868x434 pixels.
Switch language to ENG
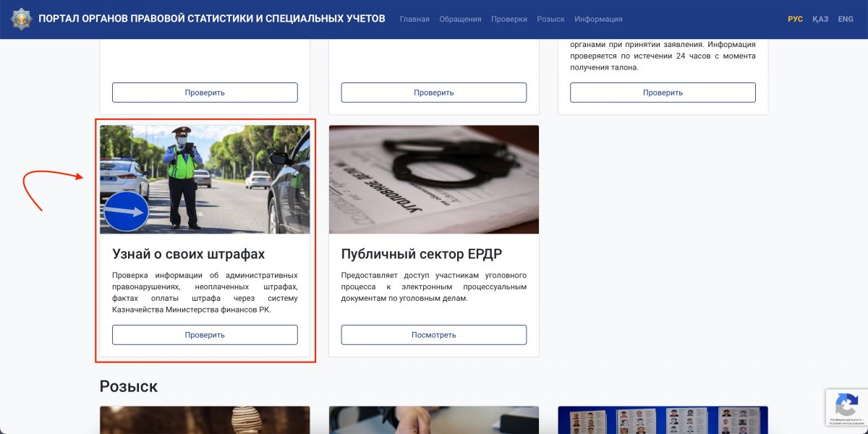tap(846, 19)
